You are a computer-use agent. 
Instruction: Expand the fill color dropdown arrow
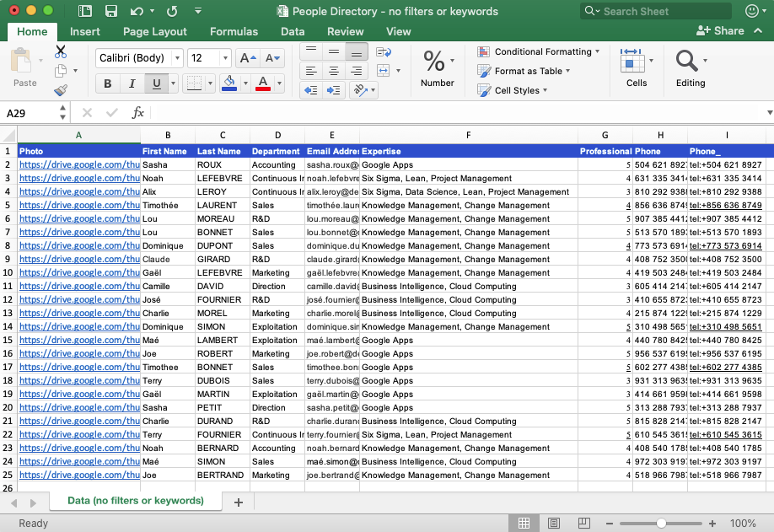(245, 83)
